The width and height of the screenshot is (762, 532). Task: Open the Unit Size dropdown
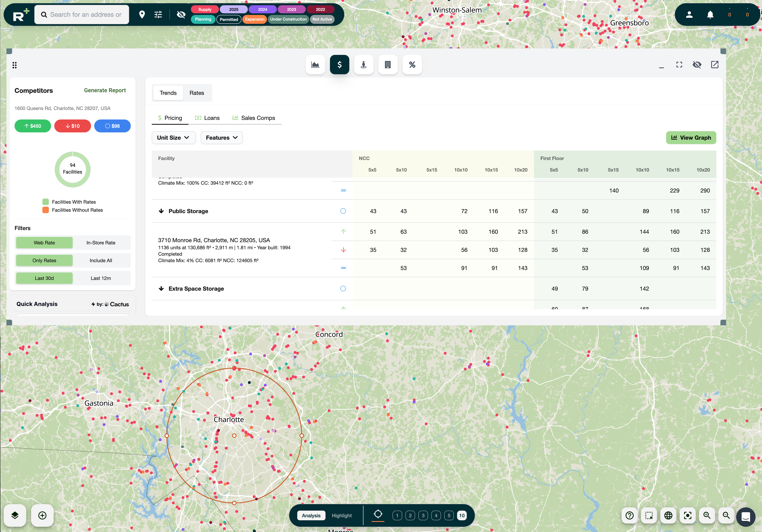(173, 138)
